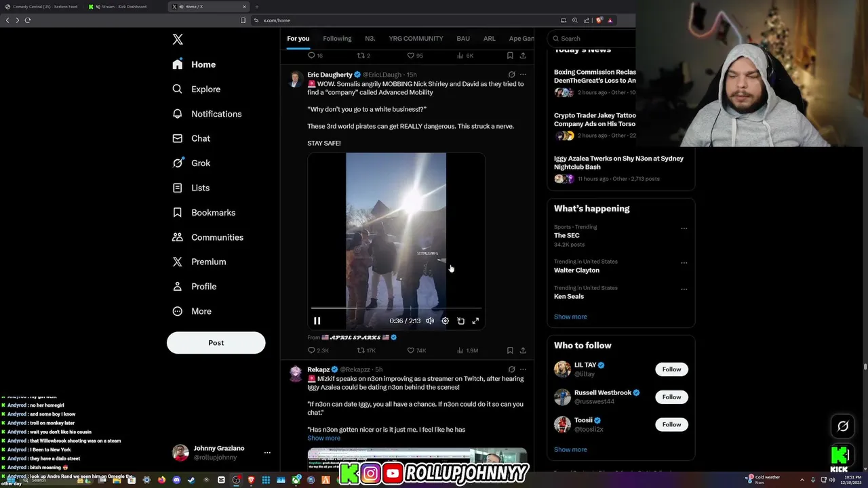Open video settings gear

click(x=445, y=321)
